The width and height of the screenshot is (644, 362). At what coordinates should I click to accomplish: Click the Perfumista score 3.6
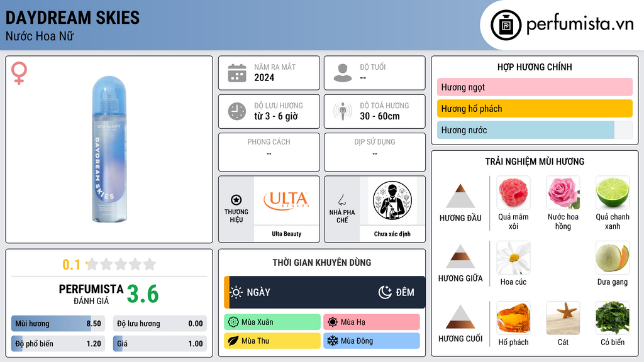[143, 294]
